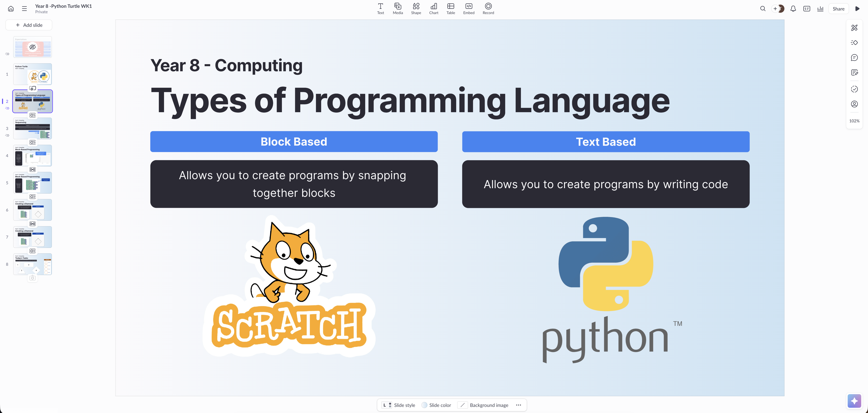
Task: Open search with magnifier icon
Action: point(763,9)
